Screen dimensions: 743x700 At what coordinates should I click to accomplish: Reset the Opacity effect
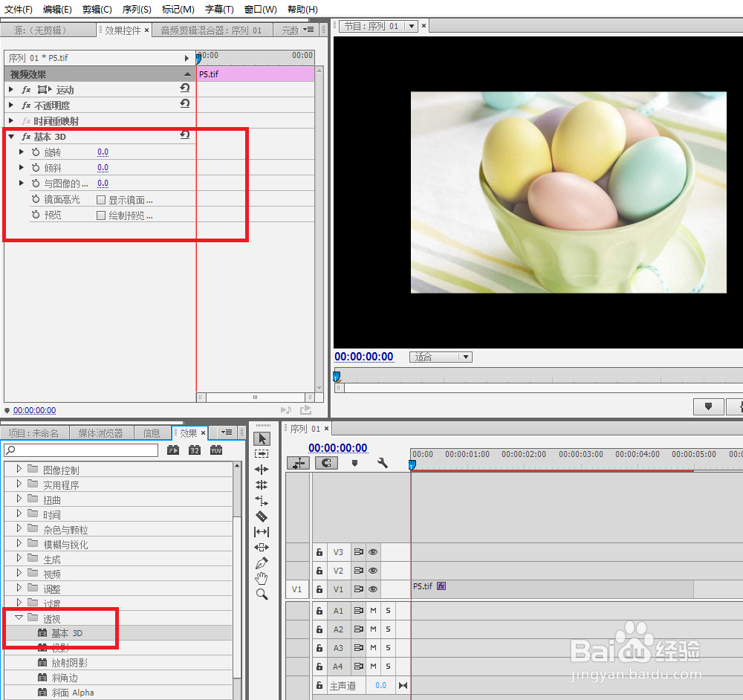click(185, 104)
